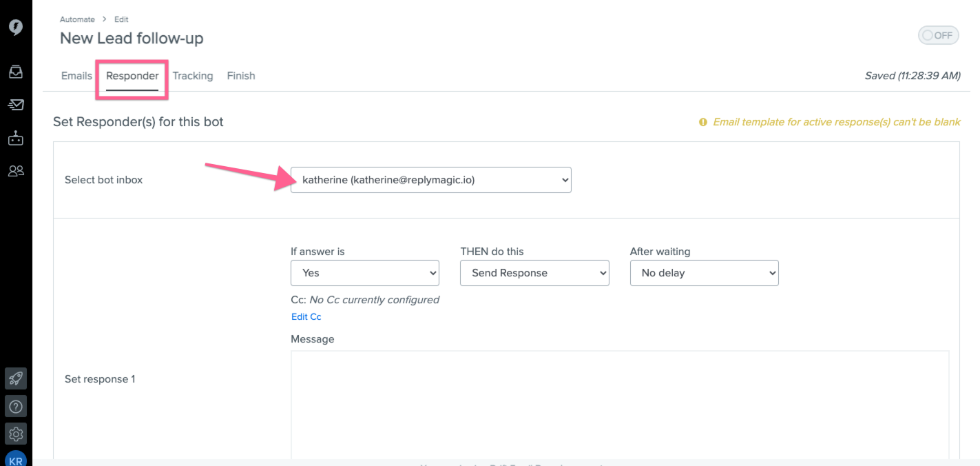Open the inbox tray icon in sidebar

coord(15,71)
